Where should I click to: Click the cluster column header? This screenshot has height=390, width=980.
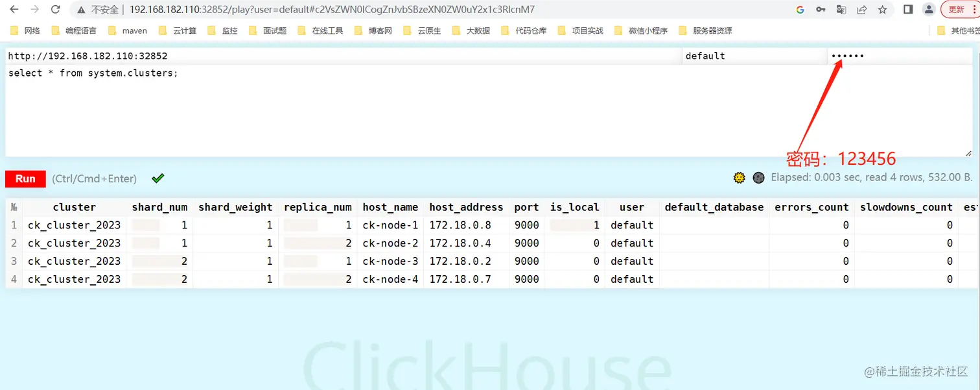(75, 208)
